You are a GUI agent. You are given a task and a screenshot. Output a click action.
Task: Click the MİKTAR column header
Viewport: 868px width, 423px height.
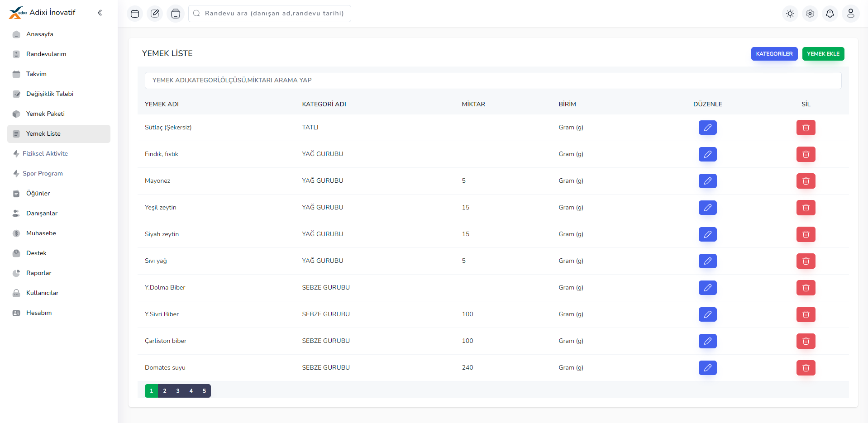[473, 105]
